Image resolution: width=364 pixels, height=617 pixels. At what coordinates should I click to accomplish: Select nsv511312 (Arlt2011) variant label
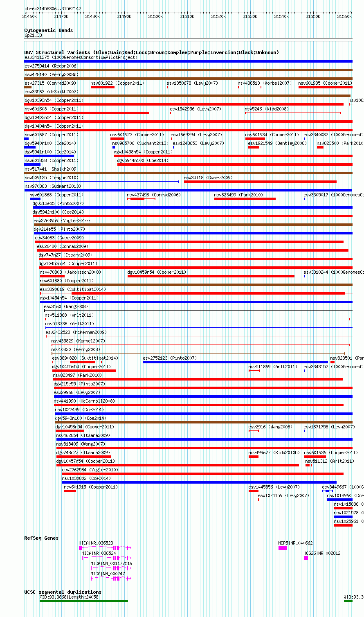pos(330,461)
